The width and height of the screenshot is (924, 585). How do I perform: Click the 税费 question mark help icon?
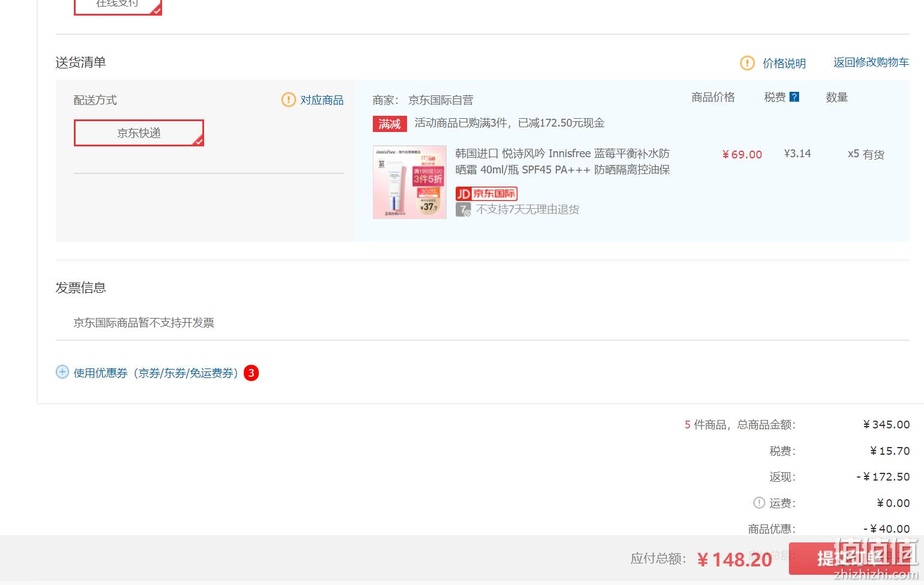tap(794, 97)
